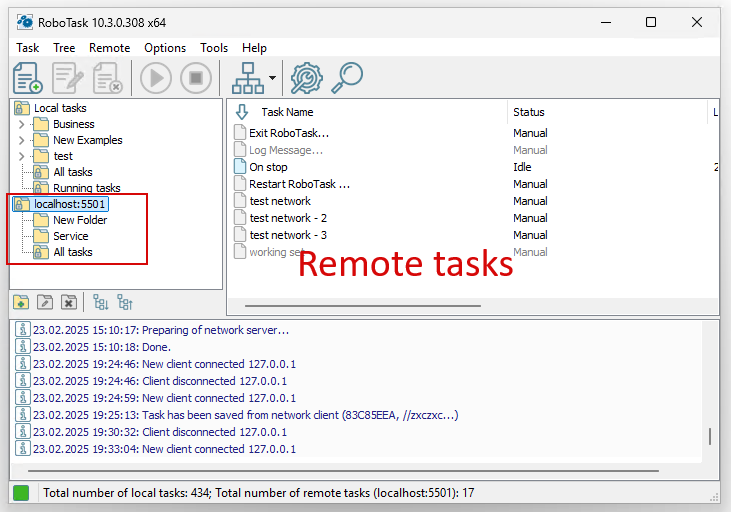Click the 19:30:32 'Client disconnected' log line

[x=159, y=432]
